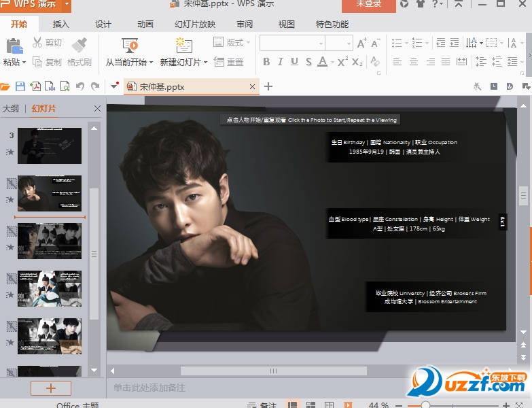This screenshot has height=408, width=532.
Task: Redo the last action
Action: tap(95, 86)
